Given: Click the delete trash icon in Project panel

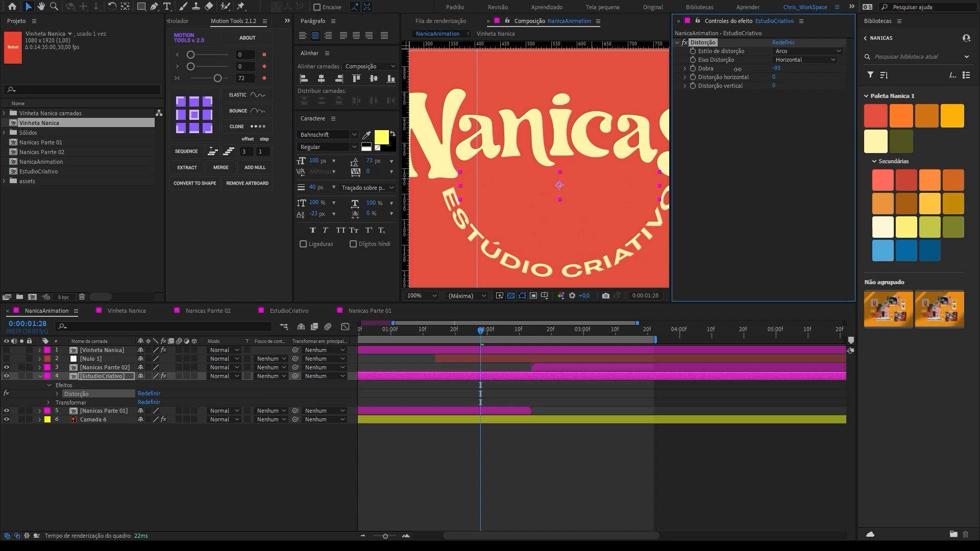Looking at the screenshot, I should (82, 297).
